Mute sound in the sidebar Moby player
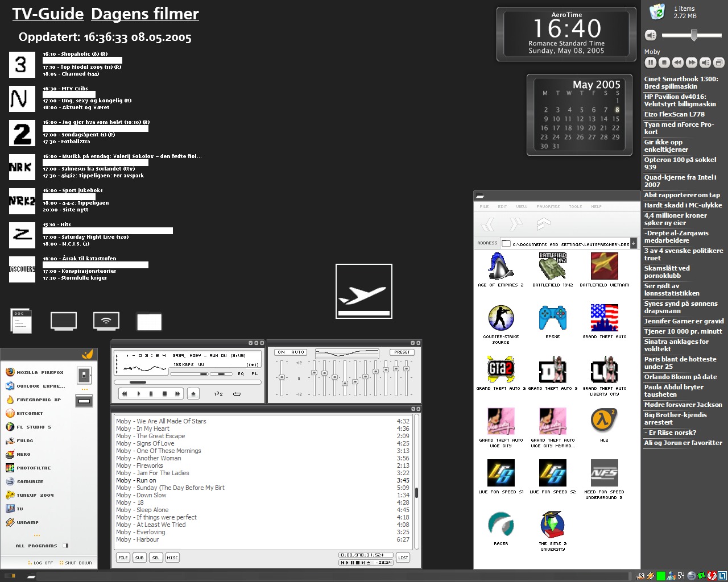 tap(705, 63)
